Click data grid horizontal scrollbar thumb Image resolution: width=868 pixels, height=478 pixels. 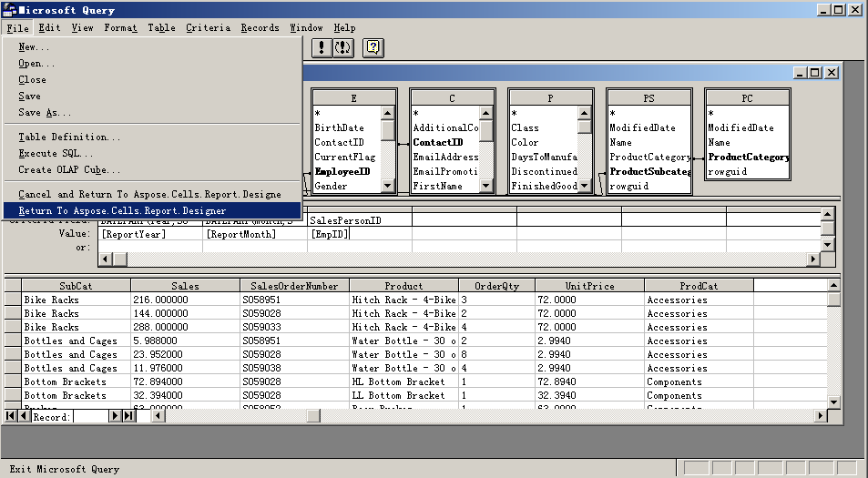[313, 415]
